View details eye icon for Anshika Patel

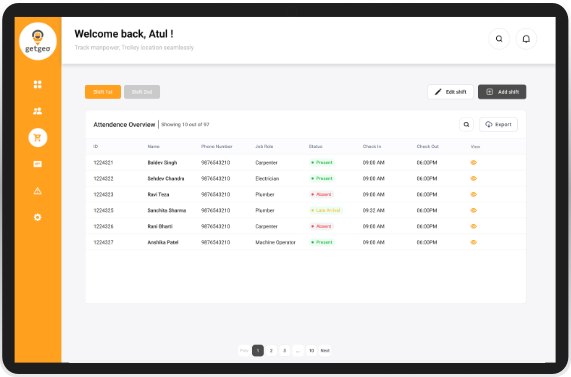473,242
